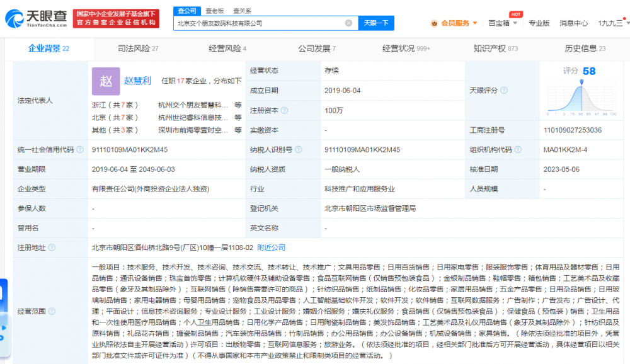This screenshot has width=630, height=364.
Task: Select the 查老板 search mode
Action: click(x=216, y=11)
